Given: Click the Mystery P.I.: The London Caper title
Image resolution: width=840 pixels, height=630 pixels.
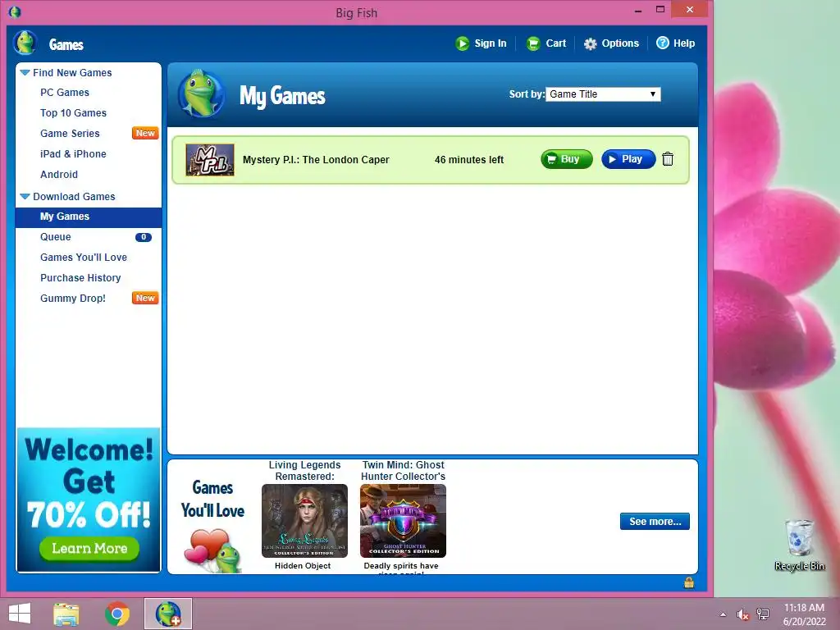Looking at the screenshot, I should pyautogui.click(x=316, y=160).
